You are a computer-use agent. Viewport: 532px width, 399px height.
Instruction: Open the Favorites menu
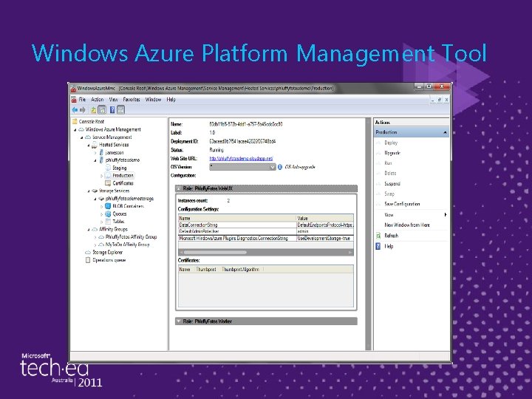point(132,100)
